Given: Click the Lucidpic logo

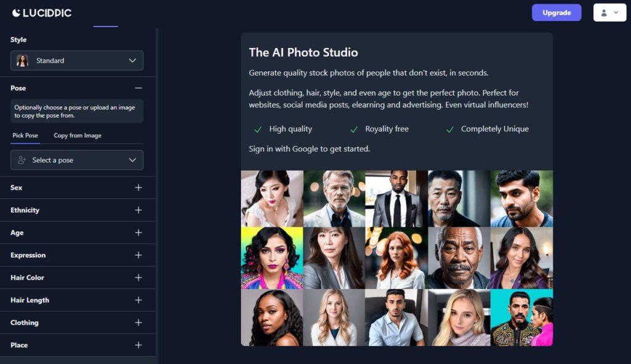Looking at the screenshot, I should (41, 13).
